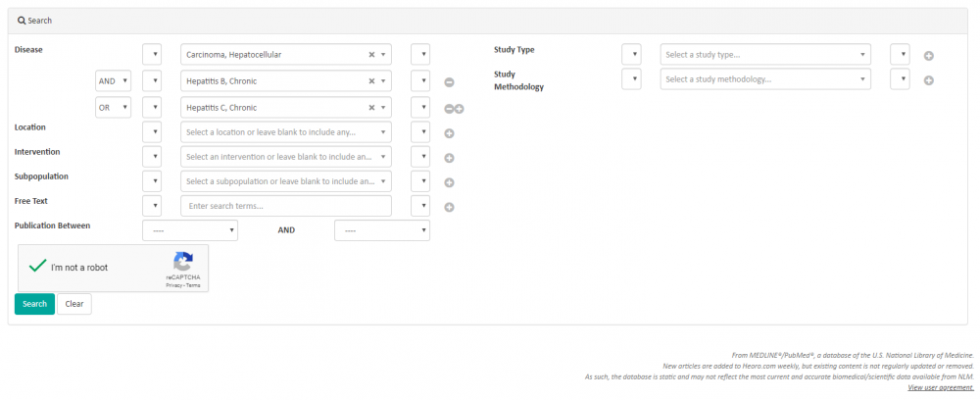980x400 pixels.
Task: Toggle the I'm not a robot checkbox
Action: (37, 267)
